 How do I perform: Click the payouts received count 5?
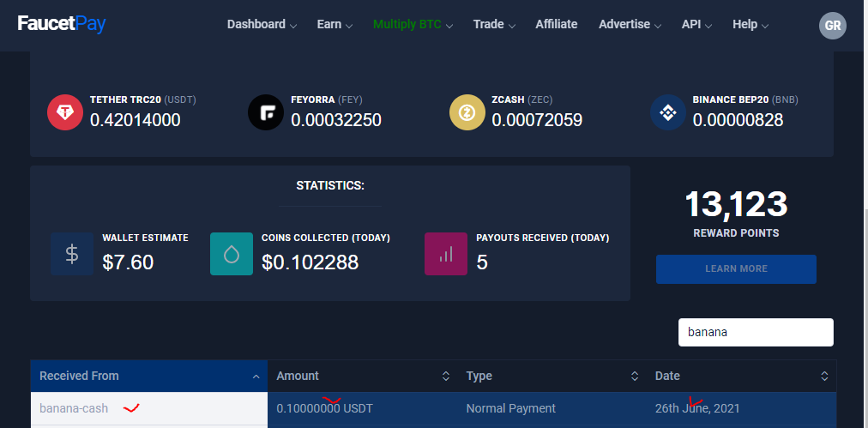482,262
